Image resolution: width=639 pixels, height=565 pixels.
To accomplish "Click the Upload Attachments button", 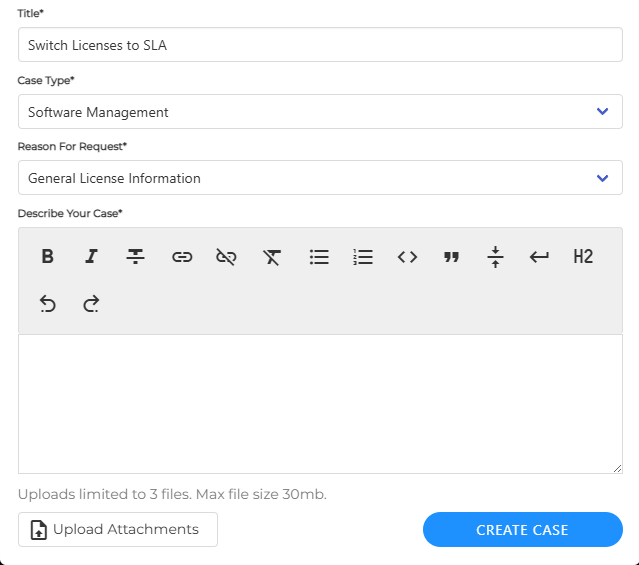I will (118, 530).
